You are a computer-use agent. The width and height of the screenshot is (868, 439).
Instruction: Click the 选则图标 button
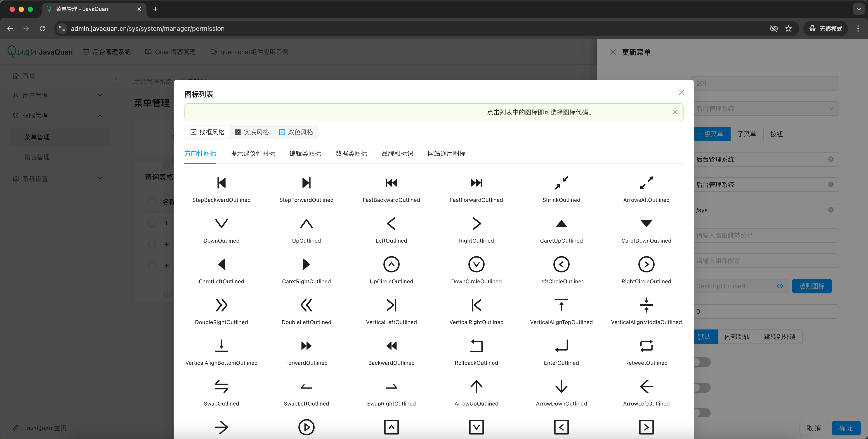pyautogui.click(x=812, y=286)
